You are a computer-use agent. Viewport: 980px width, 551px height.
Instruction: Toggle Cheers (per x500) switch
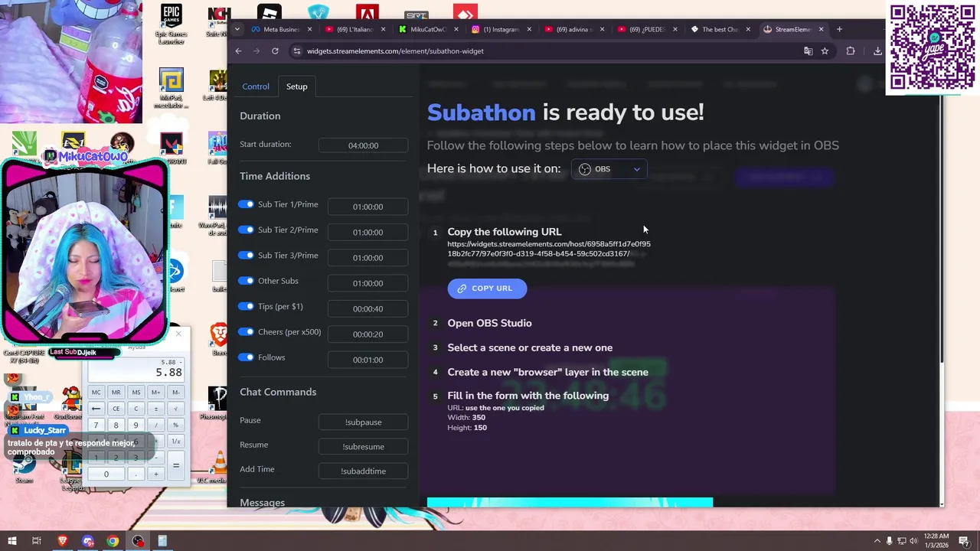pyautogui.click(x=246, y=331)
